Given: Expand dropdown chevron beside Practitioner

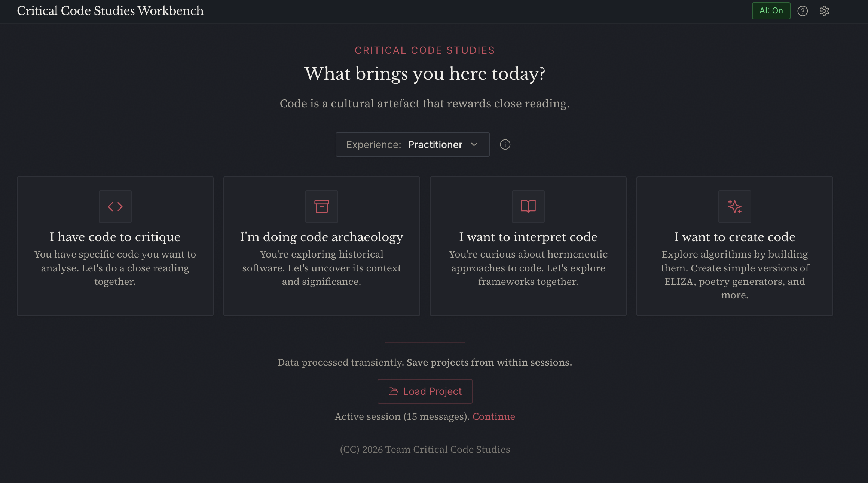Looking at the screenshot, I should (474, 145).
